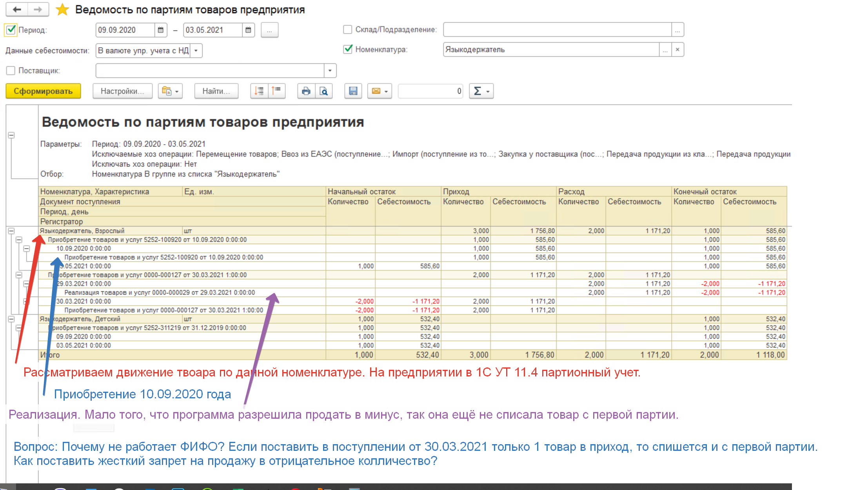Expand all groups in report
This screenshot has width=868, height=490.
259,91
